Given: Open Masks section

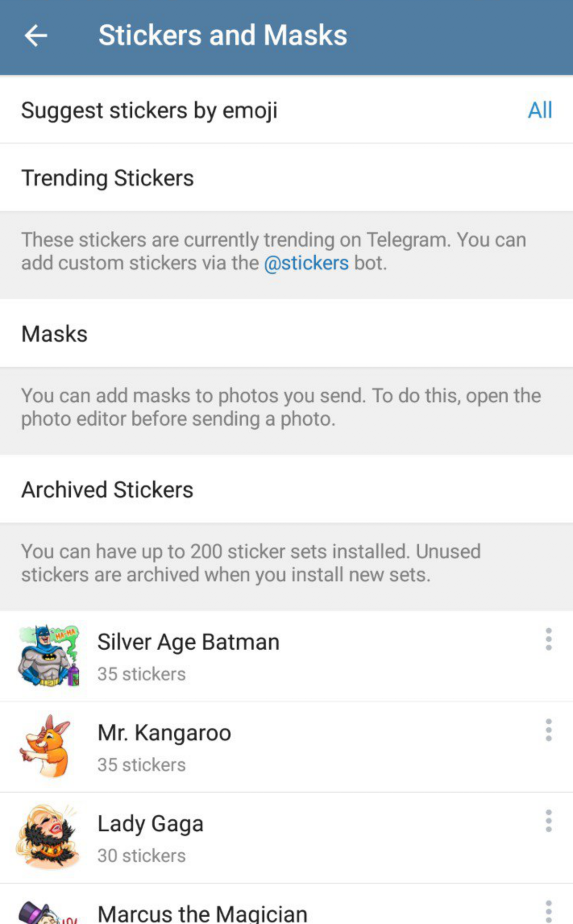Looking at the screenshot, I should tap(54, 334).
